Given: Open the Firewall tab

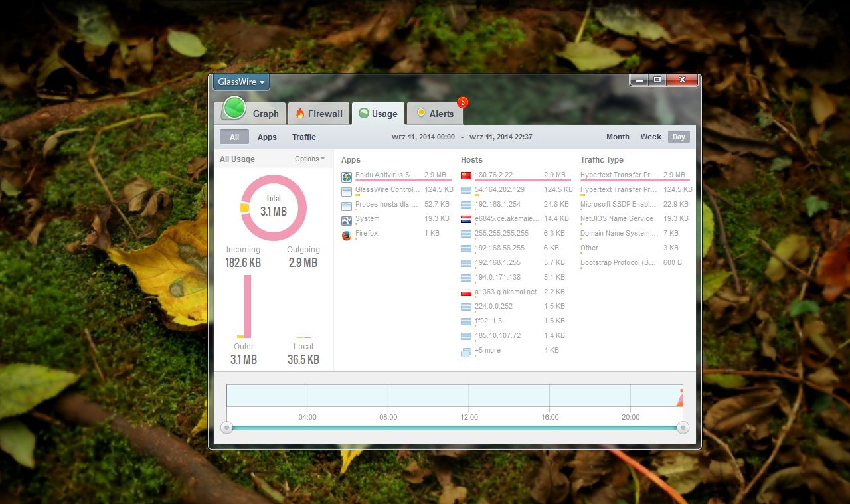Looking at the screenshot, I should 319,114.
